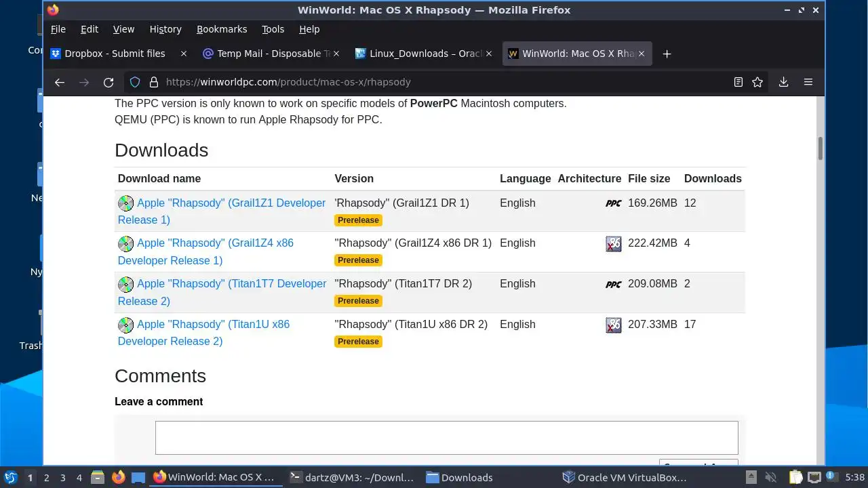Click the clipboard tray icon
The height and width of the screenshot is (488, 868).
point(796,478)
